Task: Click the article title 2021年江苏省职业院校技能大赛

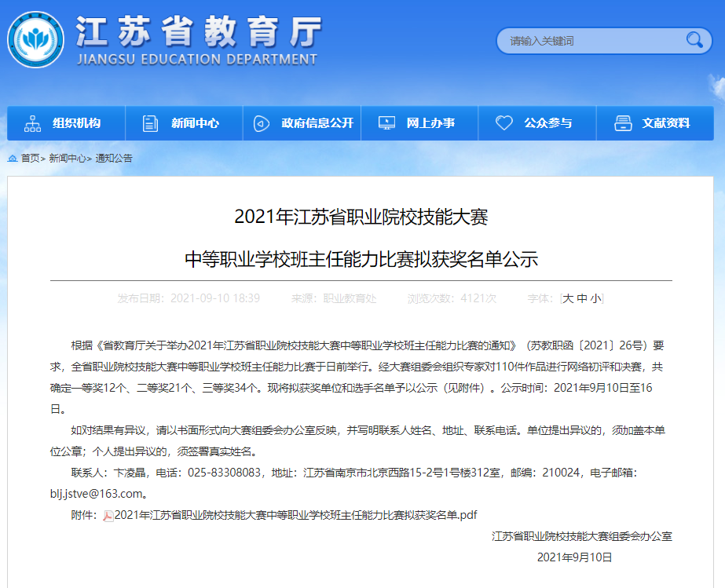Action: [361, 217]
